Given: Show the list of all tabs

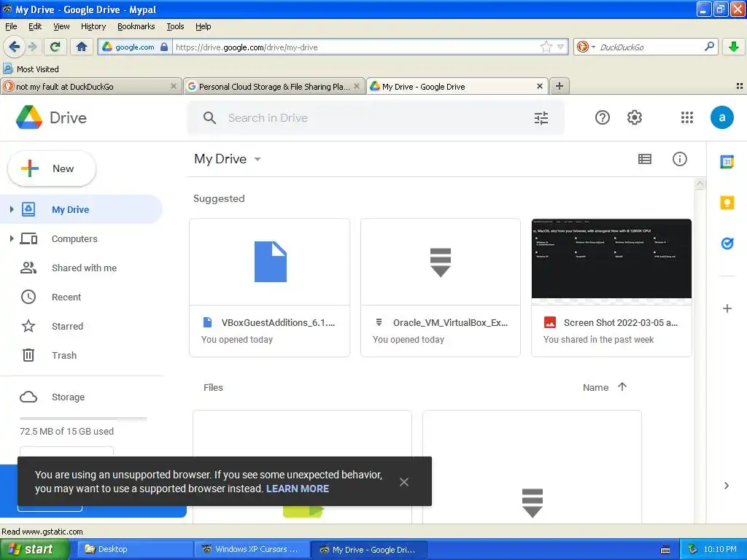Looking at the screenshot, I should click(x=740, y=86).
